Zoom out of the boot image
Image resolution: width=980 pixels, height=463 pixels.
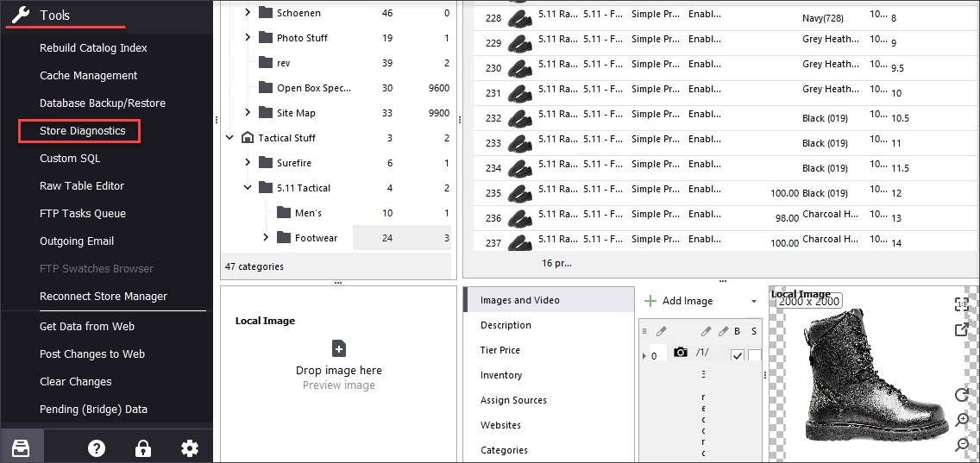[x=961, y=444]
